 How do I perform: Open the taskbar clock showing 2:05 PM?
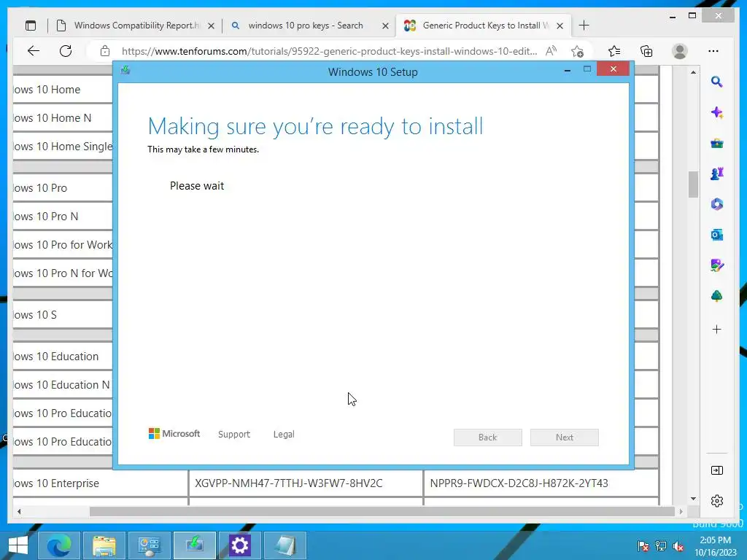(716, 546)
